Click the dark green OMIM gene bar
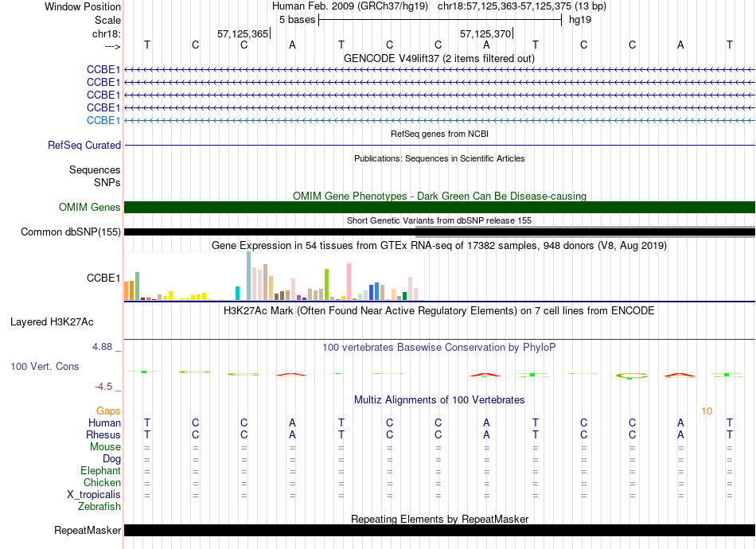 [439, 207]
